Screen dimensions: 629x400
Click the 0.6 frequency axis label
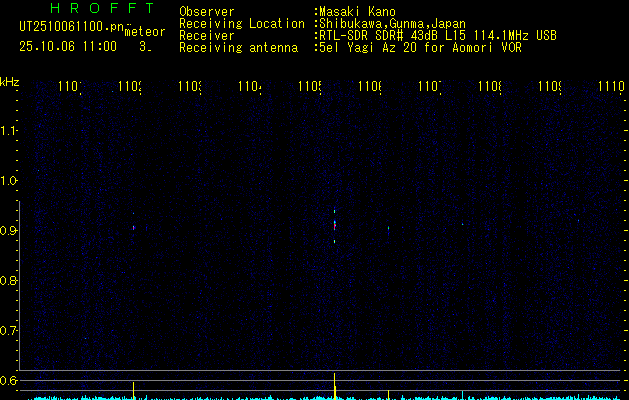9,380
